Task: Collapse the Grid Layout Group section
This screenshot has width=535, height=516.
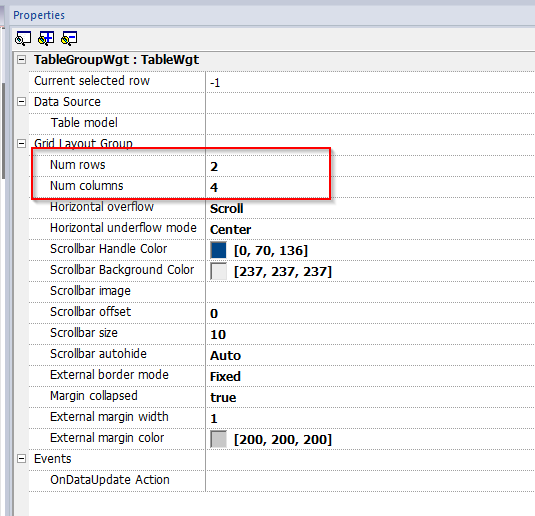Action: 21,144
